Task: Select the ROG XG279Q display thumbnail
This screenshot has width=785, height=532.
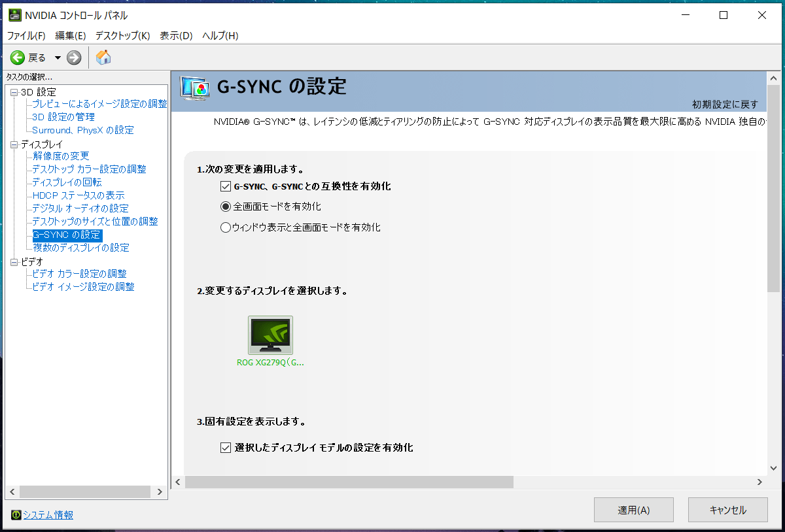Action: point(270,335)
